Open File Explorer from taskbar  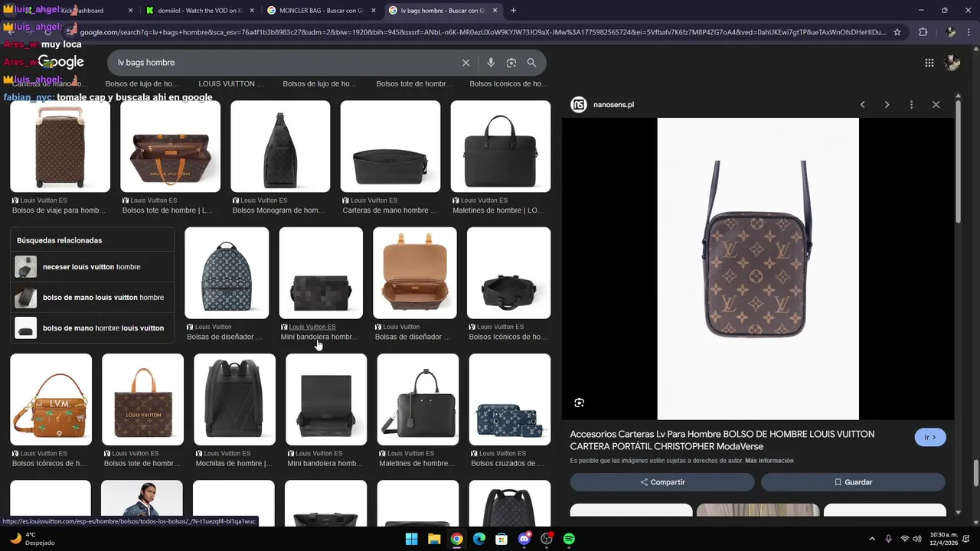[434, 539]
